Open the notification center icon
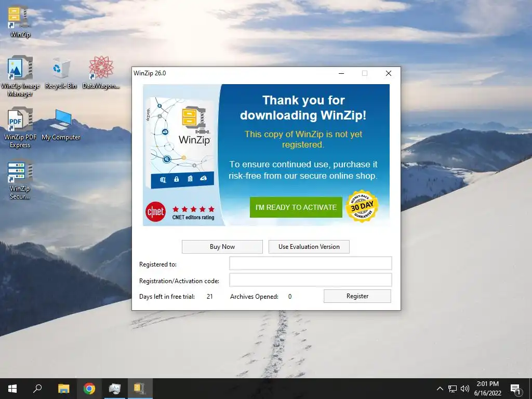This screenshot has height=399, width=532. tap(516, 389)
